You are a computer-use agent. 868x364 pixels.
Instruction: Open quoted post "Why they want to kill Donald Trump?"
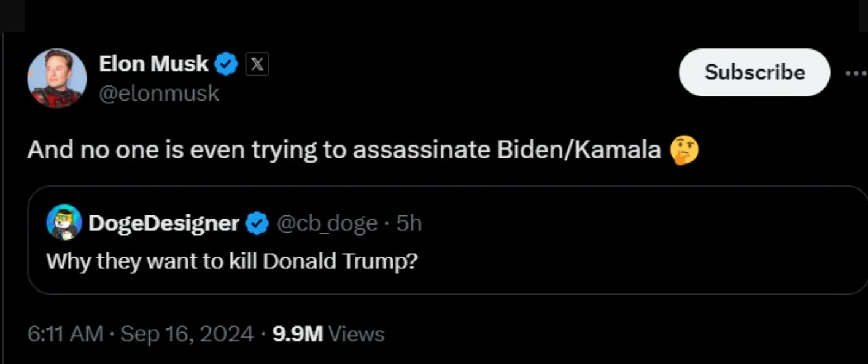(232, 261)
